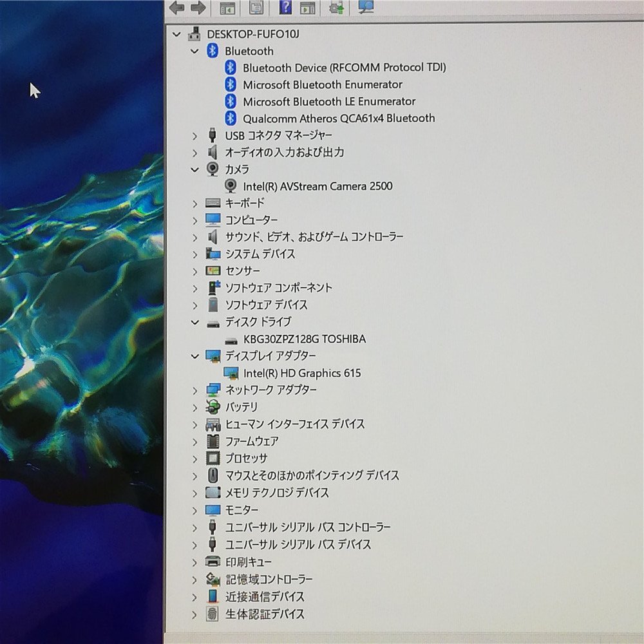
Task: Click the drive icon beside KBG30ZPZ128G TOSHIBA
Action: pyautogui.click(x=231, y=341)
